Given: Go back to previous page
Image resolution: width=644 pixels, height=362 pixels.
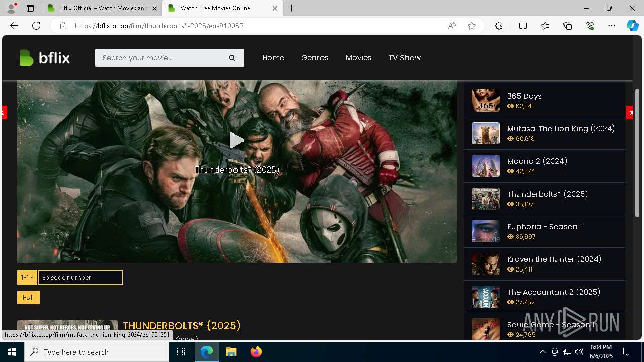Looking at the screenshot, I should [14, 26].
